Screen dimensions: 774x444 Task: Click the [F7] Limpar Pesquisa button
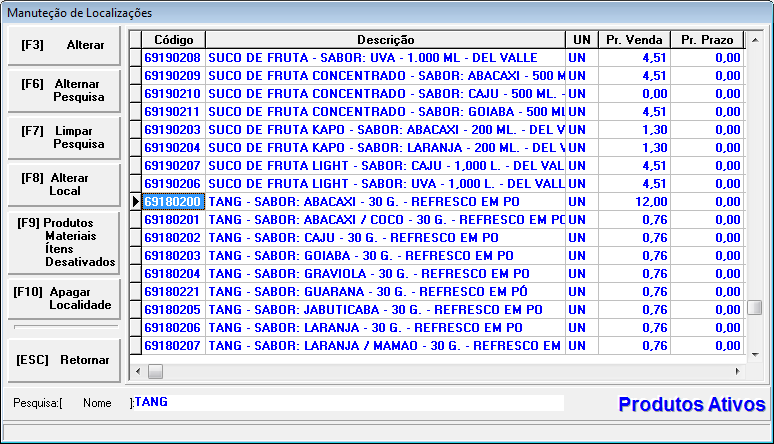[64, 137]
